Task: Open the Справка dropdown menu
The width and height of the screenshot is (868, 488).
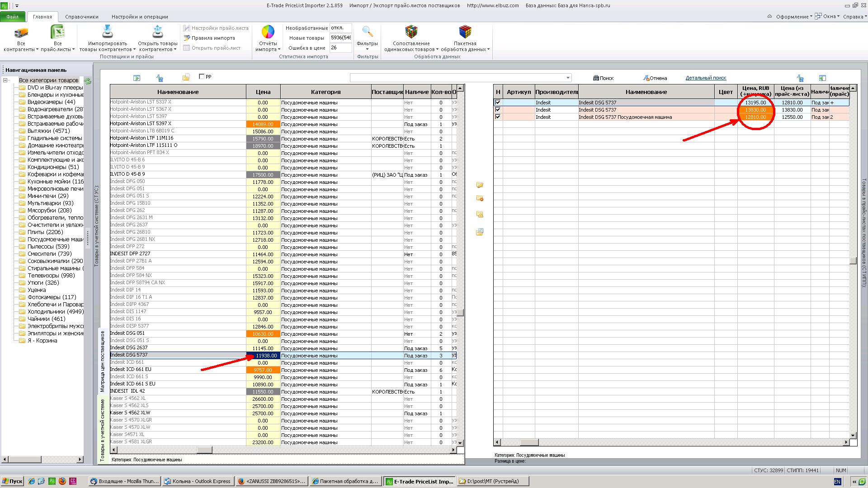Action: pos(855,17)
